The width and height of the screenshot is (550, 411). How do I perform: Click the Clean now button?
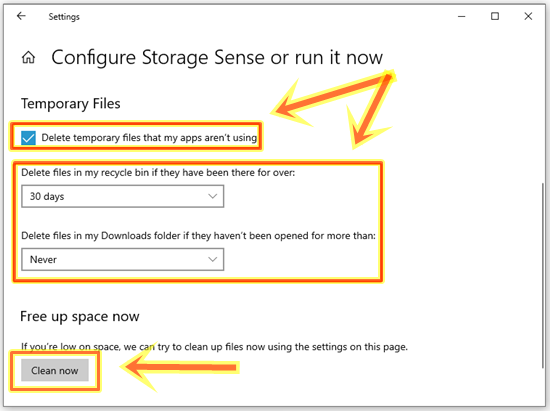click(55, 370)
